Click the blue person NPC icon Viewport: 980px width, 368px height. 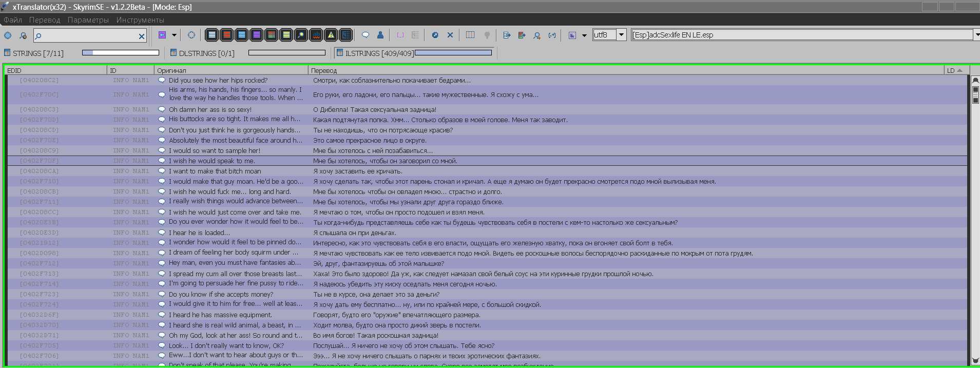click(x=380, y=35)
